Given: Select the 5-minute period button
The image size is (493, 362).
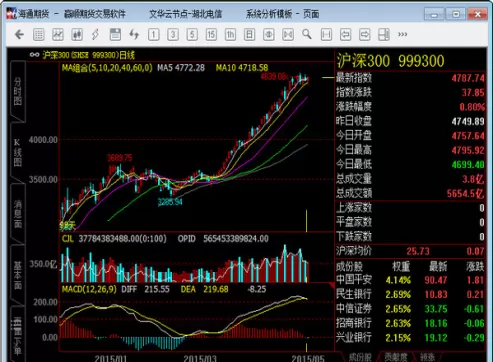Looking at the screenshot, I should pos(192,34).
